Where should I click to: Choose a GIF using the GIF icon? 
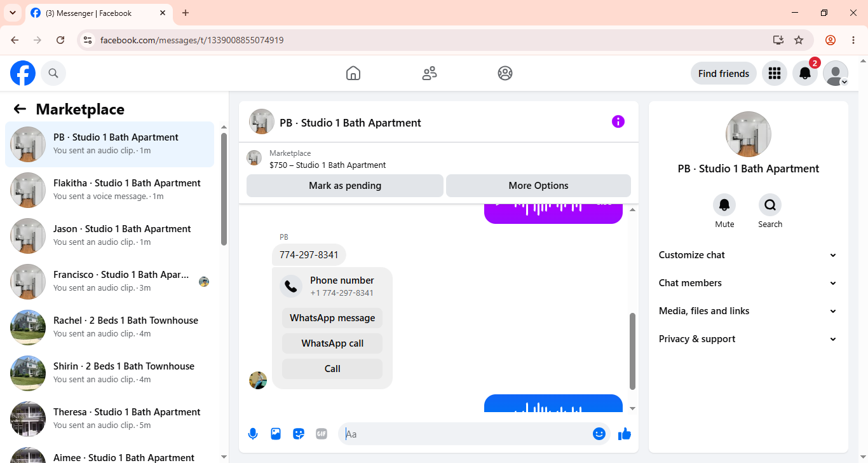[322, 434]
